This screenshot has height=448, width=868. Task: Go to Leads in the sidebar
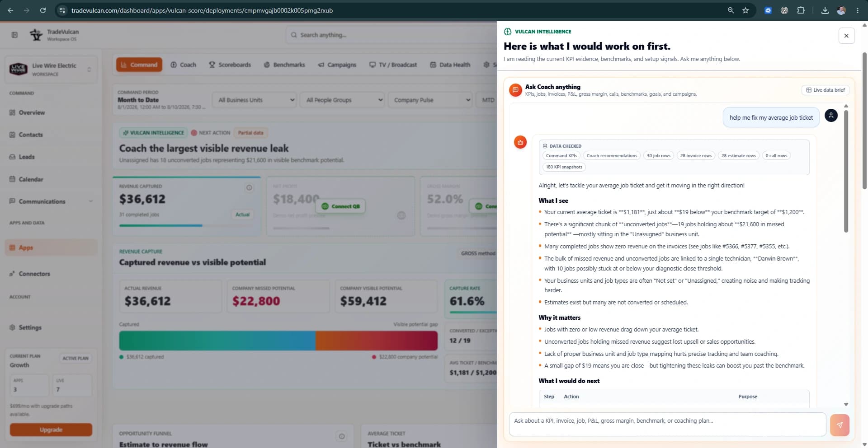51,157
